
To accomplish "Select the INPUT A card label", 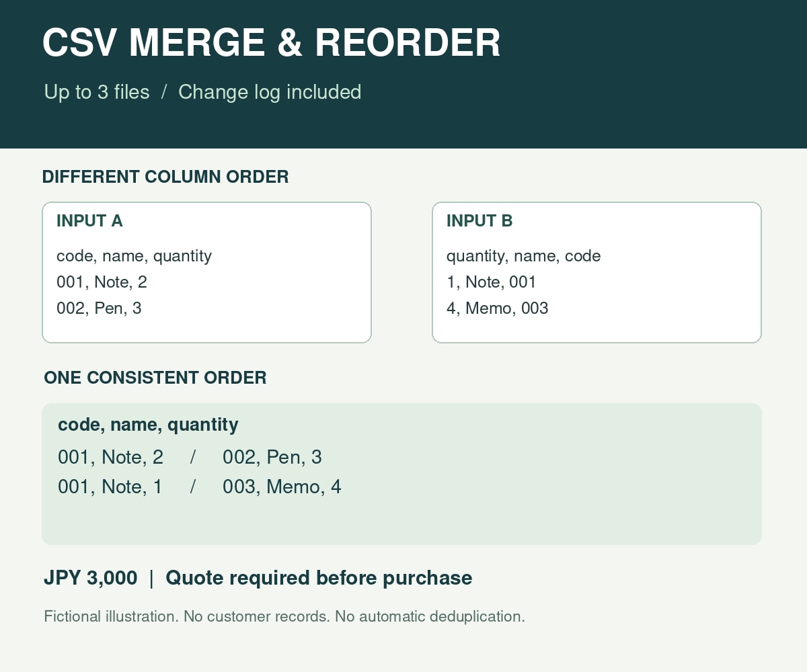I will (x=89, y=221).
